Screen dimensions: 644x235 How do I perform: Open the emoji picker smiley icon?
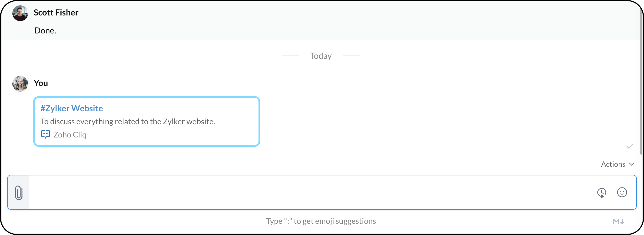(622, 193)
